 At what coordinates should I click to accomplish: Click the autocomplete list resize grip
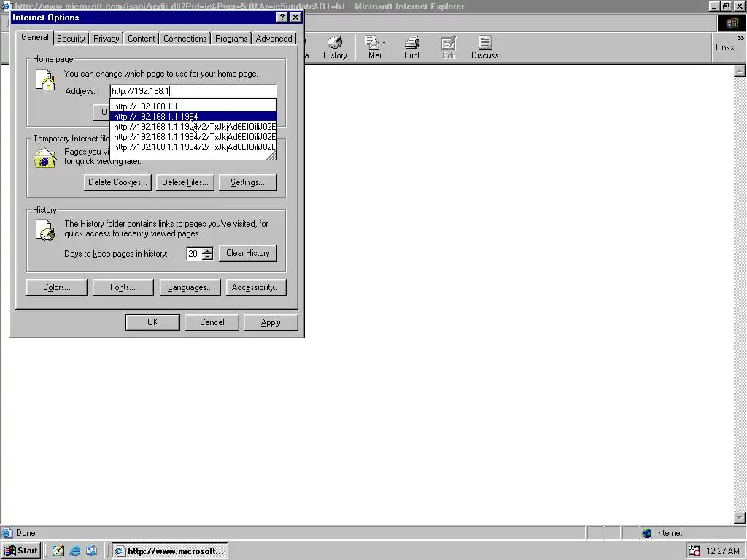pyautogui.click(x=272, y=155)
